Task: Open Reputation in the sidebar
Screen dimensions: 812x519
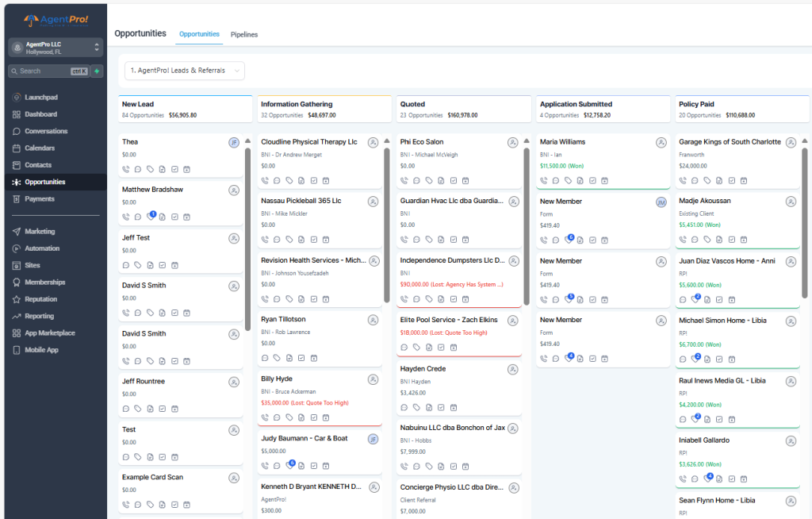Action: point(41,300)
